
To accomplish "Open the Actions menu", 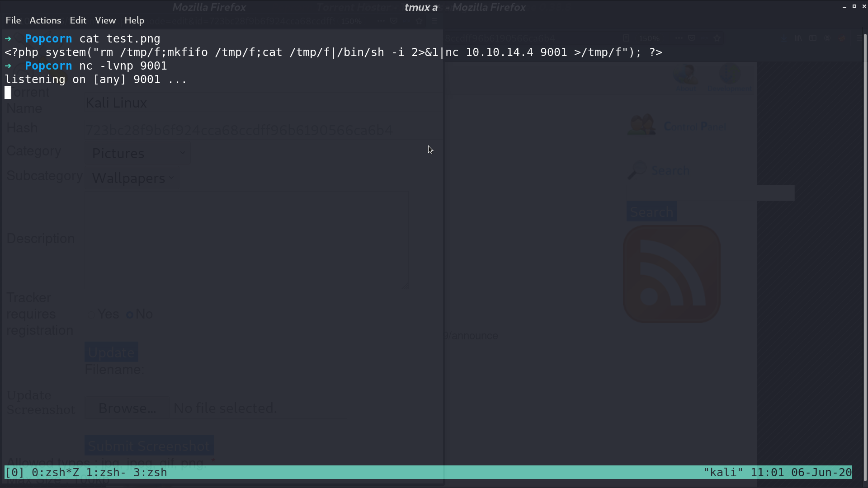I will click(x=45, y=20).
